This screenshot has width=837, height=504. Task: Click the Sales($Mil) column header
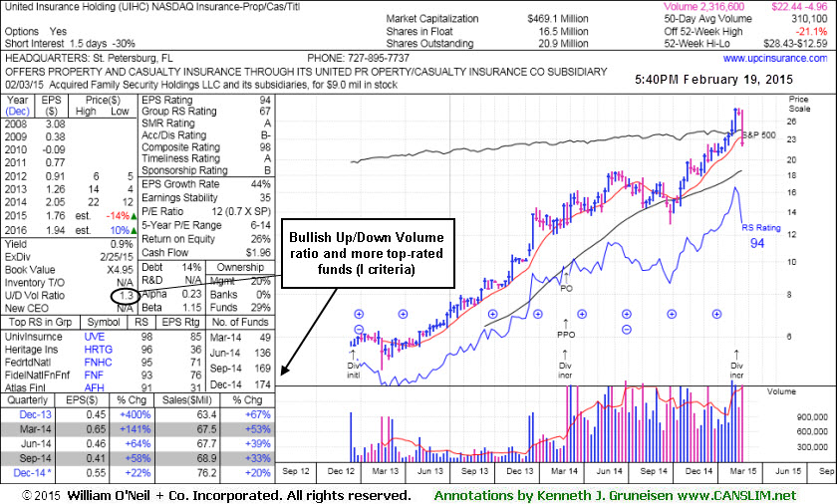click(186, 400)
